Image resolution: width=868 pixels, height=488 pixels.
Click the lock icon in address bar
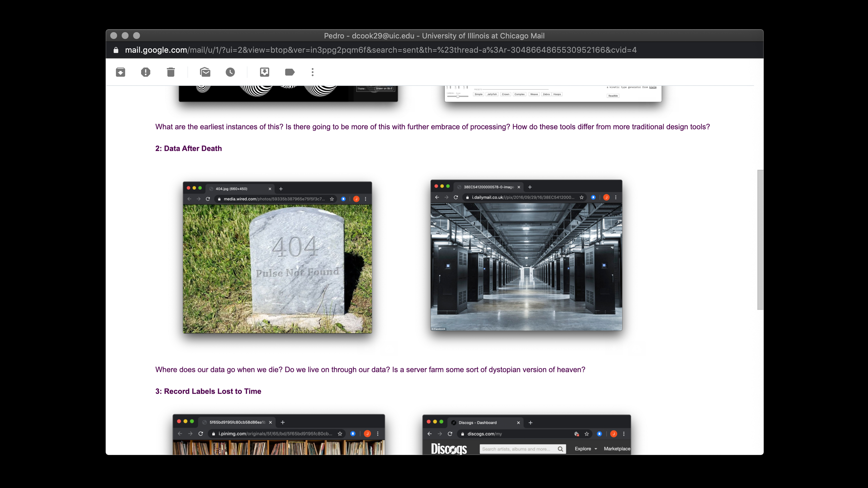coord(116,50)
